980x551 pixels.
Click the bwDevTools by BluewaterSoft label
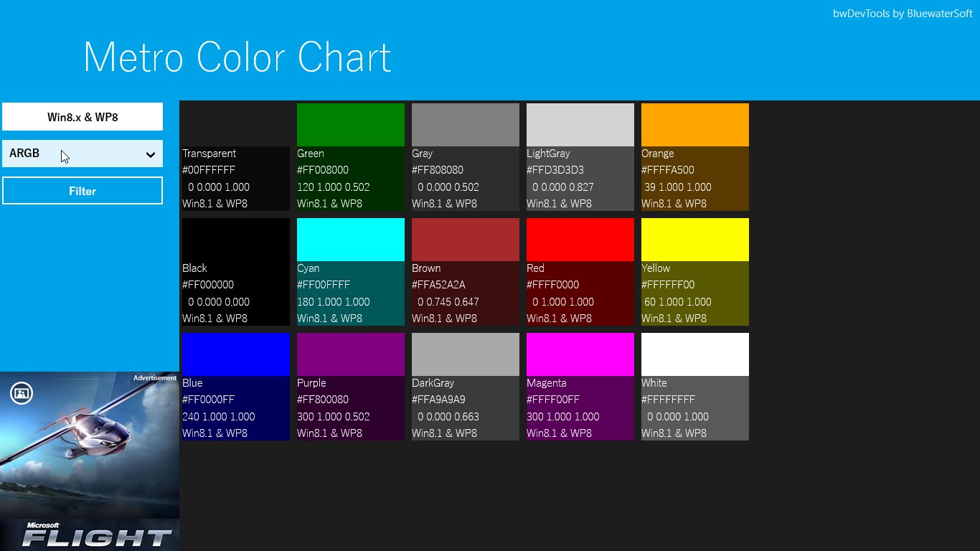click(x=903, y=14)
